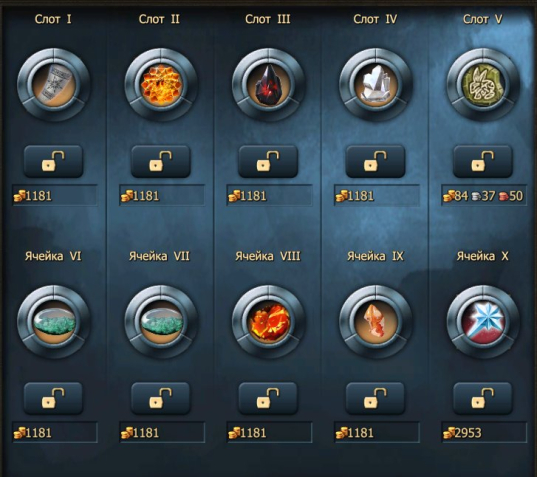Viewport: 537px width, 477px height.
Task: Unlock Слот V using the padlock button
Action: pos(483,161)
